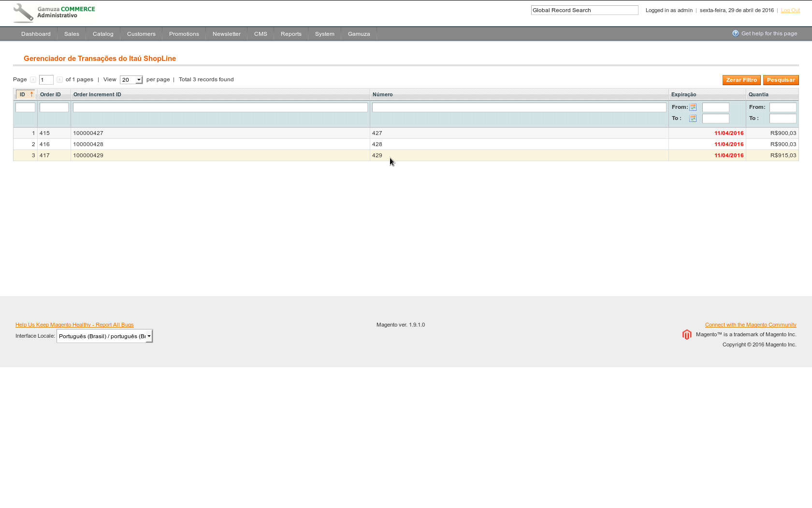The image size is (812, 508).
Task: Open the Dashboard menu
Action: pos(36,34)
